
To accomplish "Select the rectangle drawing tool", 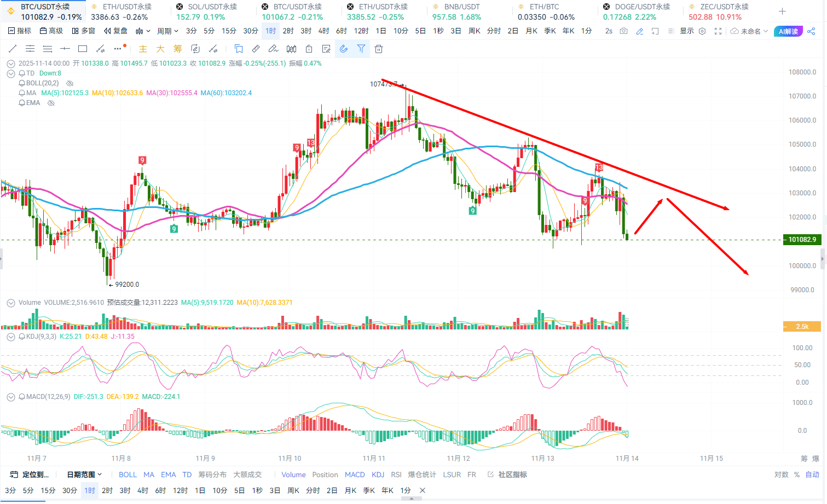I will 83,49.
